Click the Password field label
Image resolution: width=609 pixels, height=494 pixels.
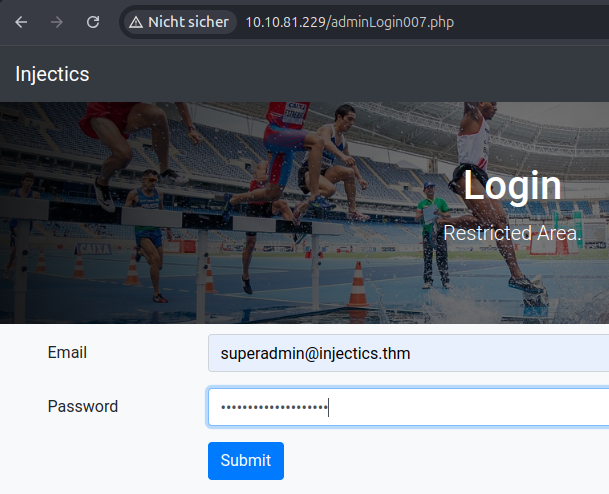tap(82, 407)
